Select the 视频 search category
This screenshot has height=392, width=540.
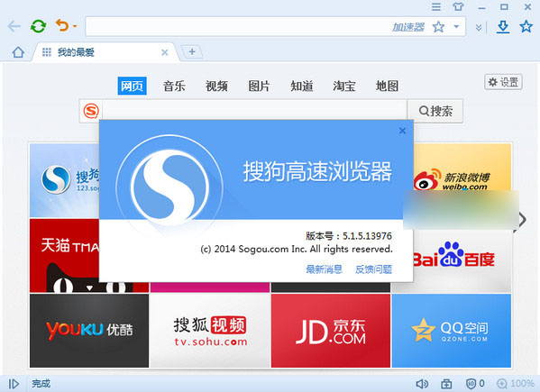[216, 86]
